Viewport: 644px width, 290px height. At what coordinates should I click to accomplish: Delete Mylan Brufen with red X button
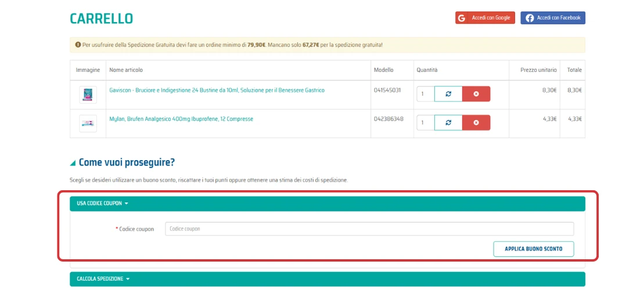tap(476, 123)
